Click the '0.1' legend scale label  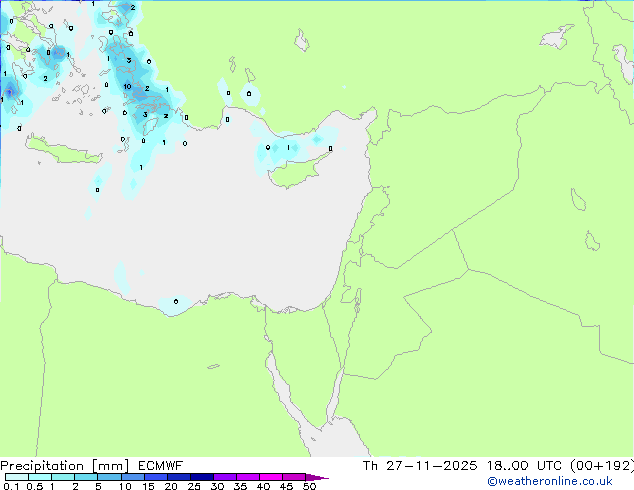pos(11,486)
